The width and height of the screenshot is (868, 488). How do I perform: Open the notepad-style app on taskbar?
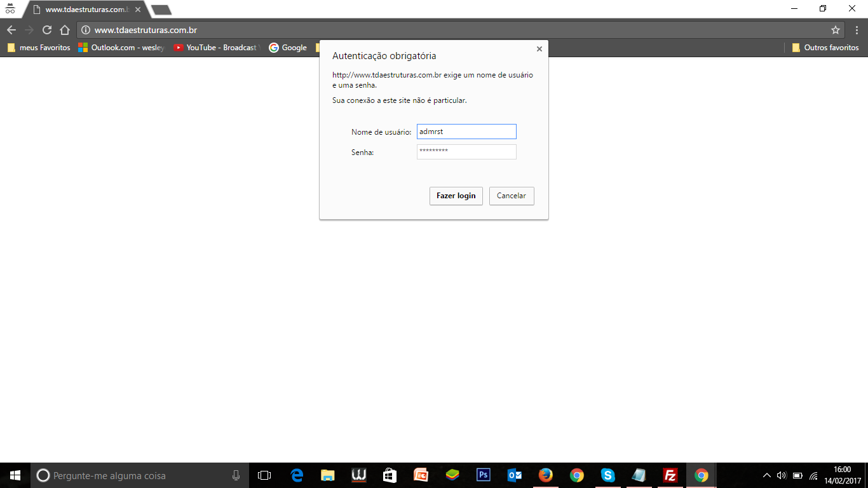click(639, 475)
